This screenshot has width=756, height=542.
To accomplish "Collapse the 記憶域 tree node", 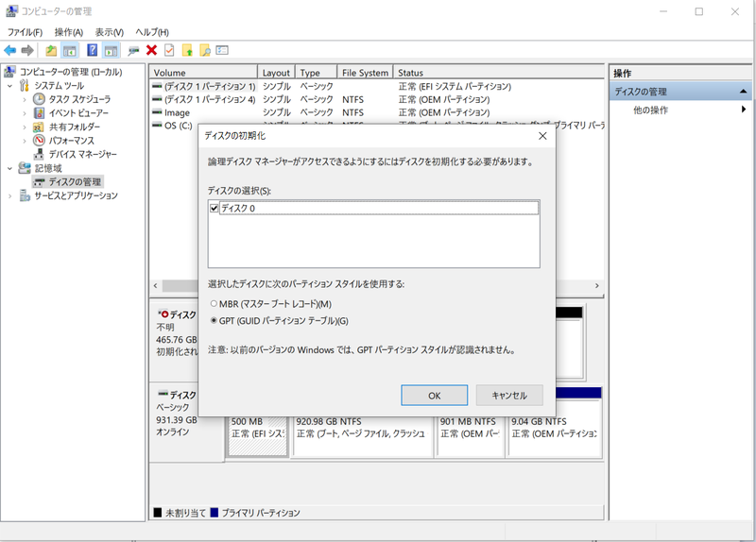I will tap(9, 168).
